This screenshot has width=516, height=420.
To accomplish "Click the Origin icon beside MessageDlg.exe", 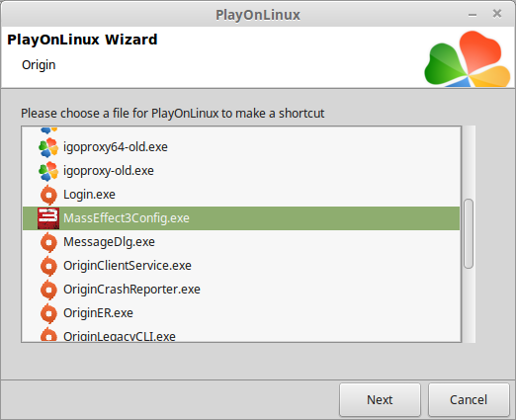I will 48,242.
